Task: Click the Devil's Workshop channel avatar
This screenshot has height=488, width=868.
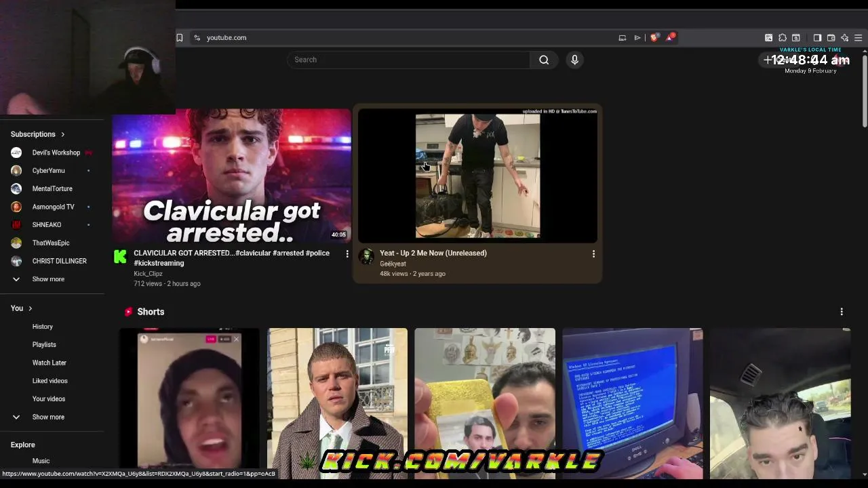Action: pos(16,152)
